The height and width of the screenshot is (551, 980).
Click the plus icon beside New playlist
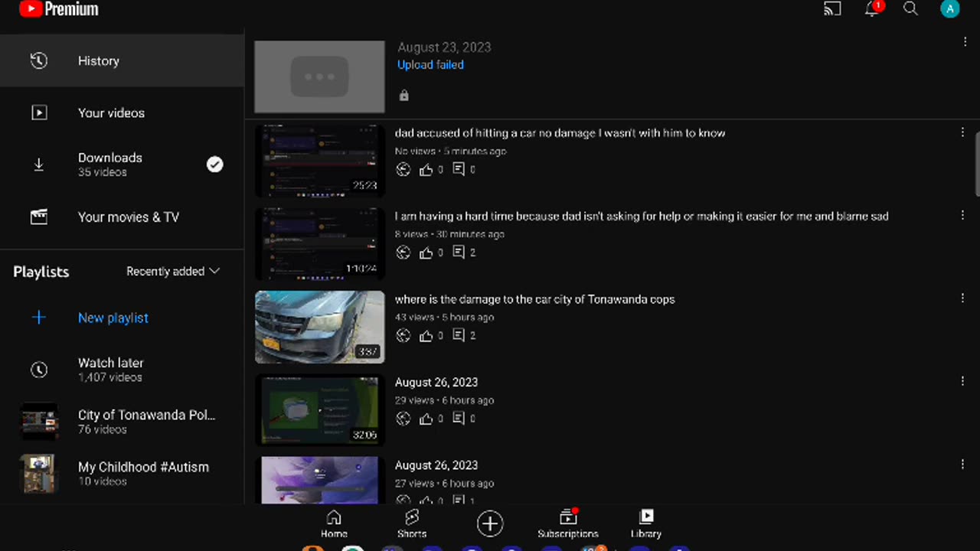pyautogui.click(x=39, y=318)
